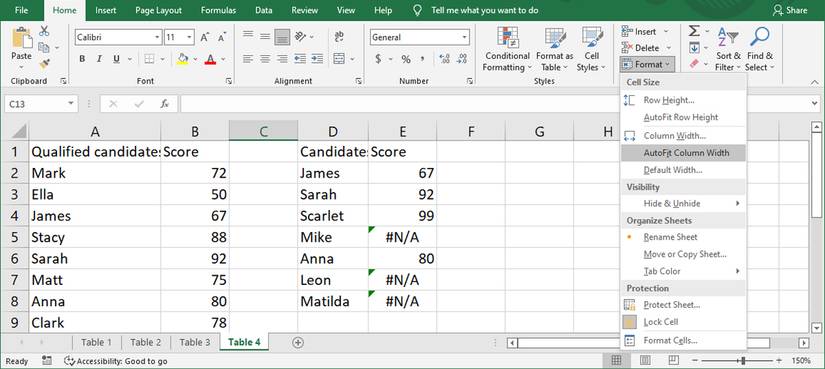This screenshot has width=825, height=369.
Task: Toggle Italic formatting
Action: click(x=99, y=59)
